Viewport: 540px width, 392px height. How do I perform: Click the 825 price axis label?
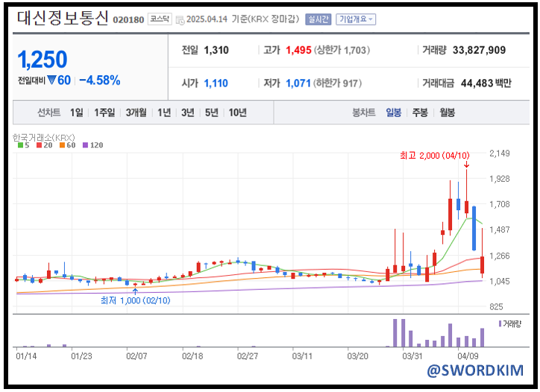(496, 306)
